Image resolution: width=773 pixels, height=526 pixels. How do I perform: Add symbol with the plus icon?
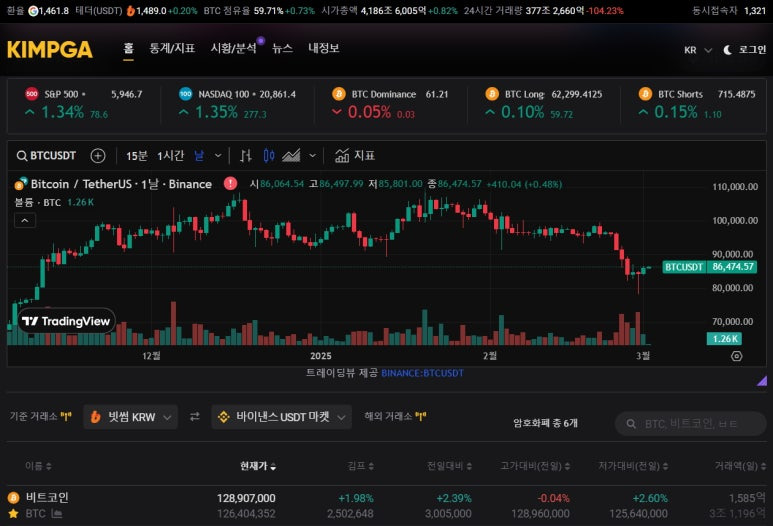[x=98, y=156]
